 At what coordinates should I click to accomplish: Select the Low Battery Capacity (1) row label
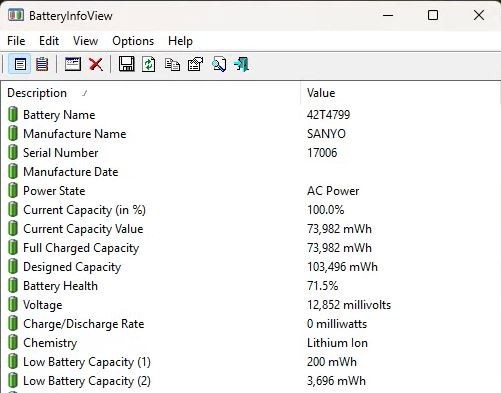(x=87, y=362)
